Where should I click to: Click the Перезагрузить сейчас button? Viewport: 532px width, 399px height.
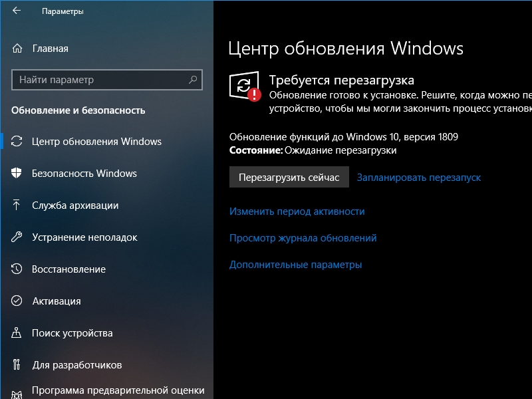click(289, 177)
